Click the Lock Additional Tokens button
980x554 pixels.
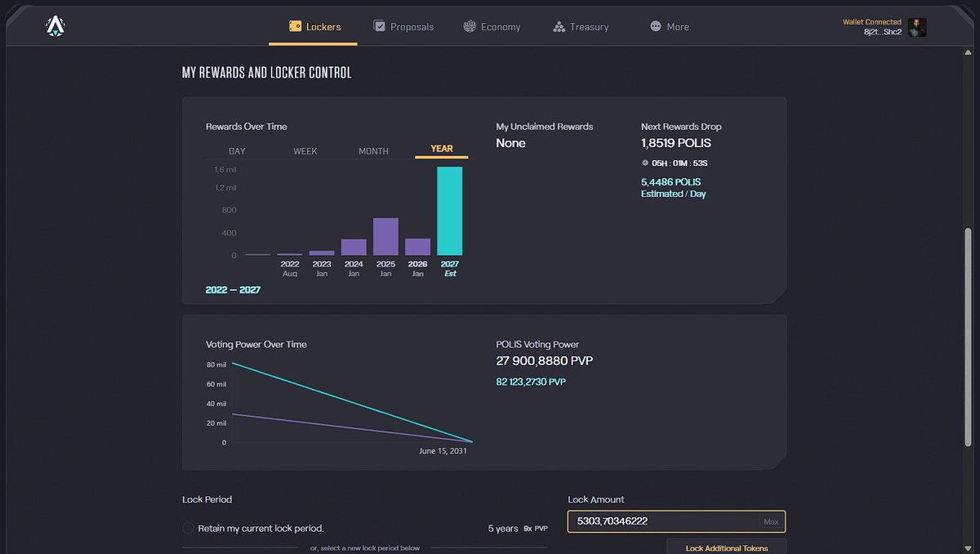click(727, 547)
